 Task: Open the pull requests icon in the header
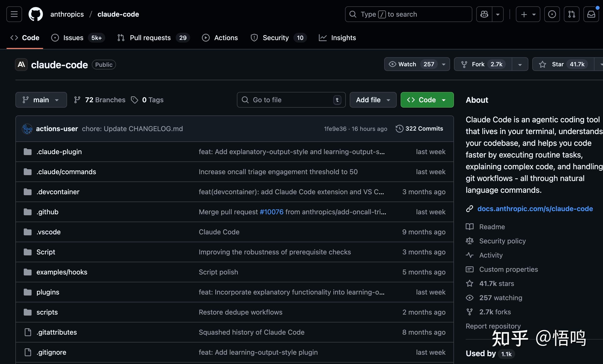(x=571, y=14)
